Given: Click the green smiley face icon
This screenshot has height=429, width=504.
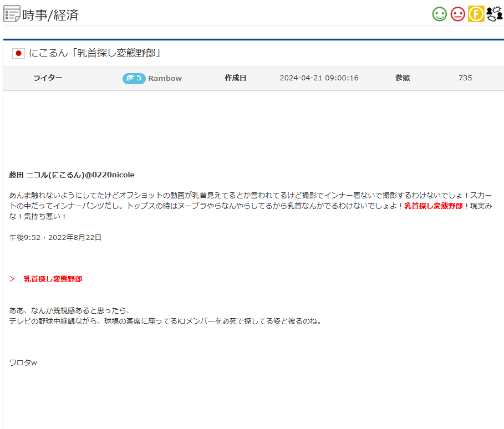Looking at the screenshot, I should pyautogui.click(x=439, y=14).
